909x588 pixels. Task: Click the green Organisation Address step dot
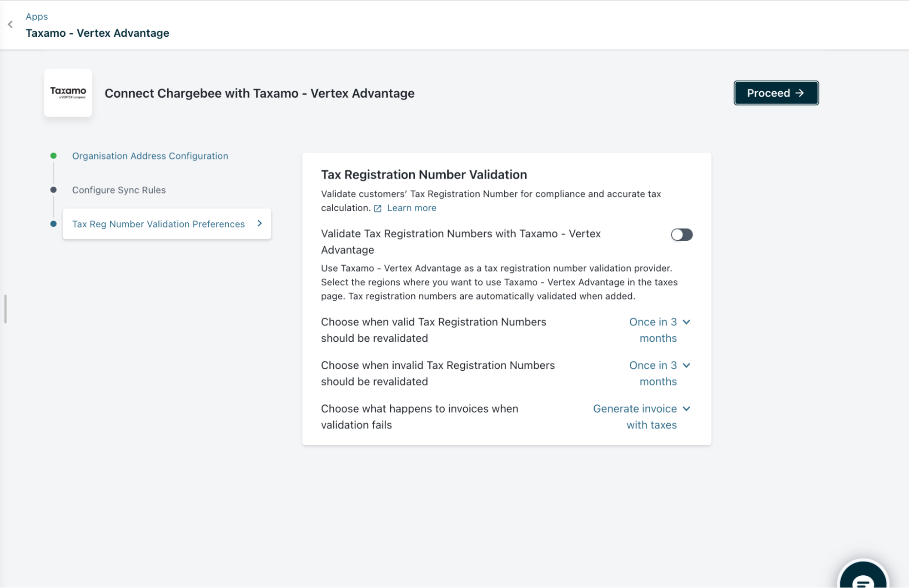pyautogui.click(x=54, y=156)
